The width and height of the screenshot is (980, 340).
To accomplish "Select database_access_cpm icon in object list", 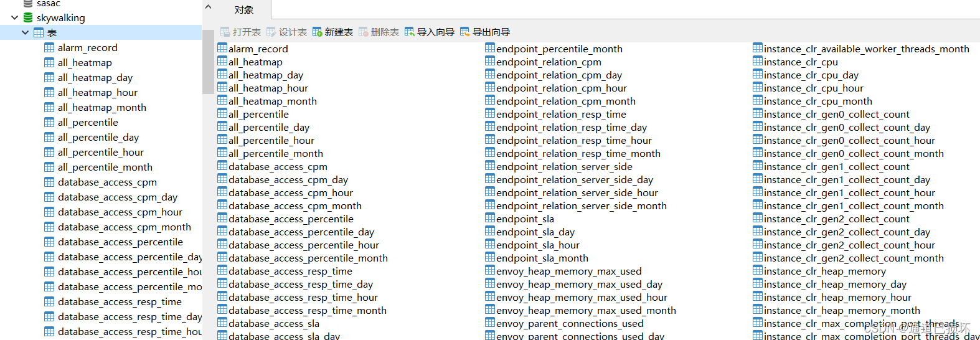I will pyautogui.click(x=222, y=165).
